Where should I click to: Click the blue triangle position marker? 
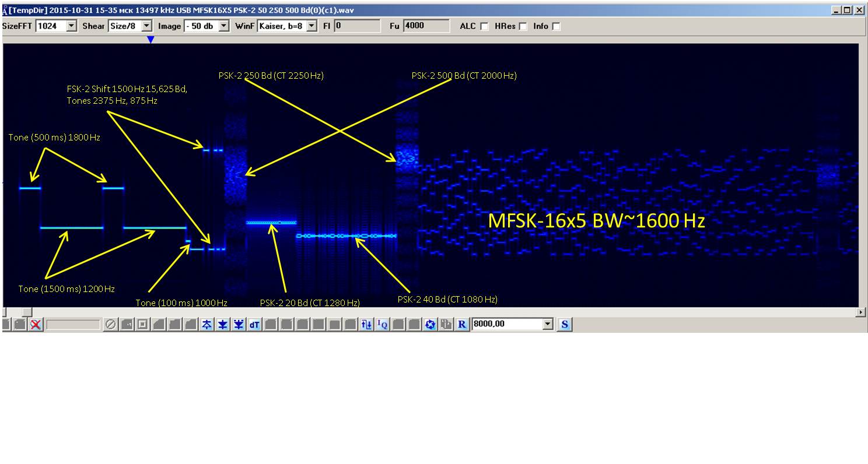150,40
